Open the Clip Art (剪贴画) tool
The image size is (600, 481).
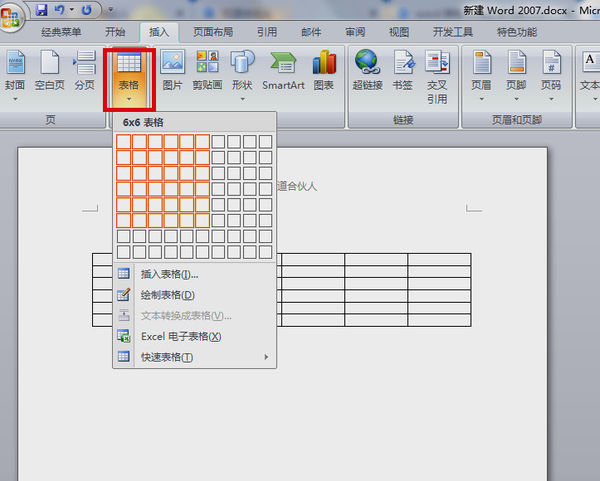click(x=207, y=70)
